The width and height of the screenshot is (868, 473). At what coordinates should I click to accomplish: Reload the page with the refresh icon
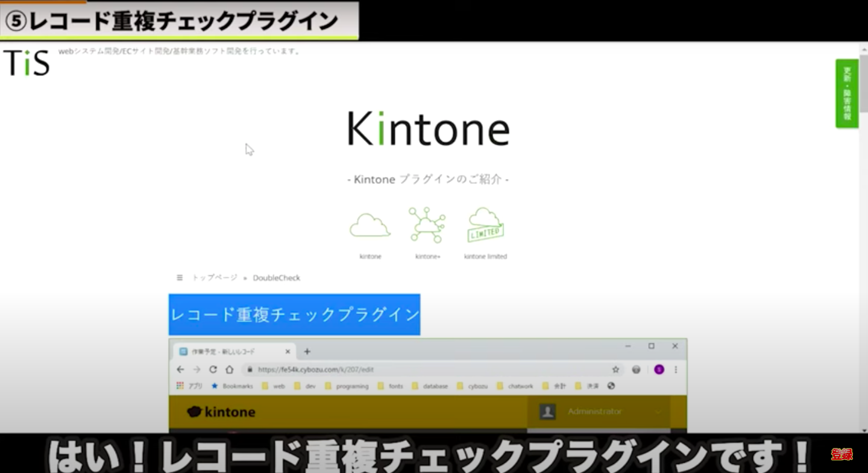(213, 369)
